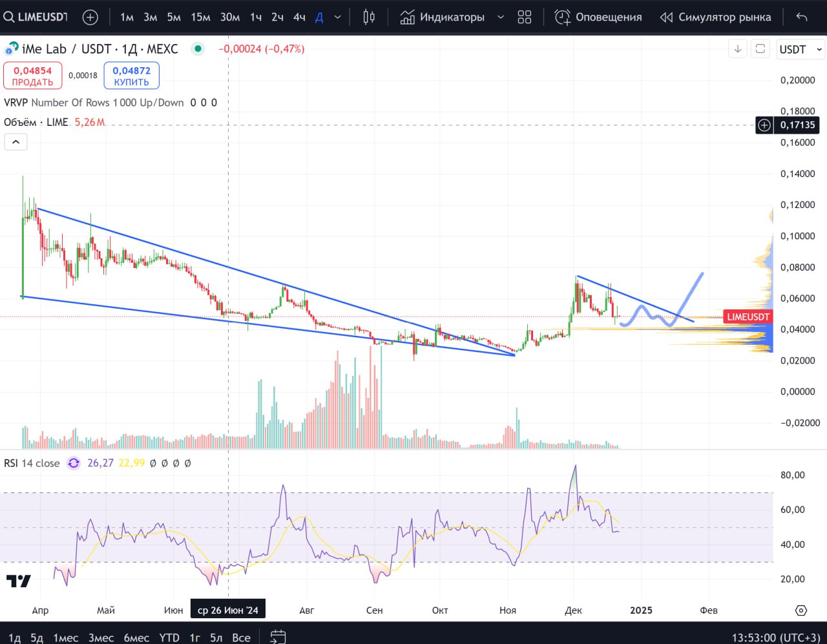Add a symbol to compare with plus icon
This screenshot has height=644, width=827.
click(x=90, y=17)
